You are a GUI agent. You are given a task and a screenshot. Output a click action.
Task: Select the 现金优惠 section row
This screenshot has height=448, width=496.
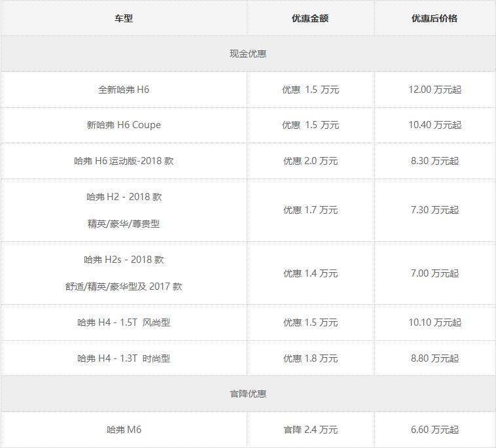(x=248, y=54)
